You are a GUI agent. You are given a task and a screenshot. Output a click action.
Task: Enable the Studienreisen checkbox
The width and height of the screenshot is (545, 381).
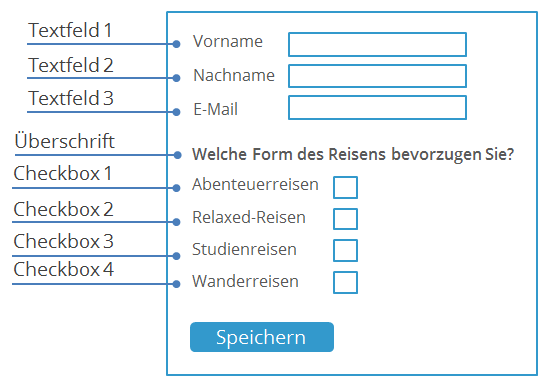pyautogui.click(x=345, y=250)
